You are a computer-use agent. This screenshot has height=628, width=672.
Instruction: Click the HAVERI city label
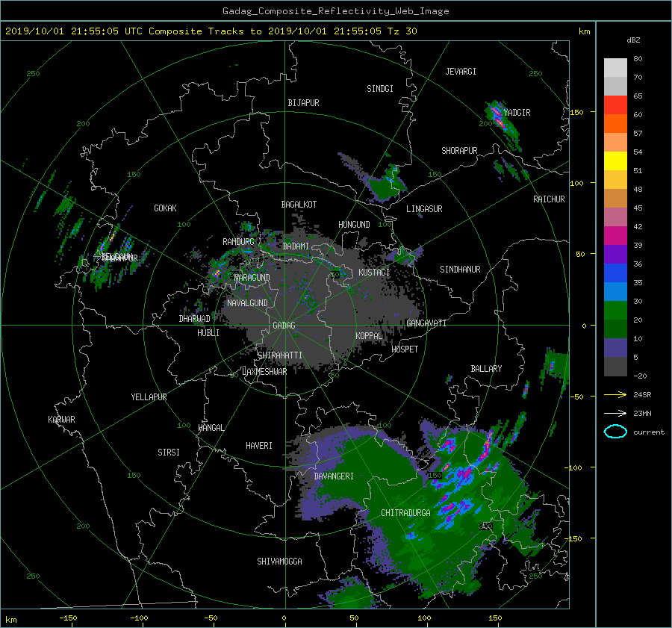tap(259, 446)
